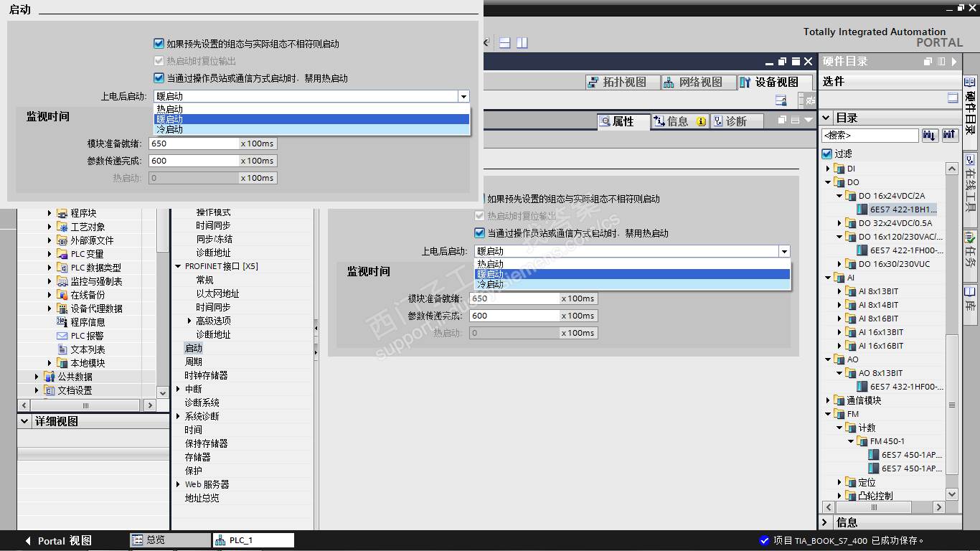Click search upward icon in hardware catalog
980x551 pixels.
point(951,135)
